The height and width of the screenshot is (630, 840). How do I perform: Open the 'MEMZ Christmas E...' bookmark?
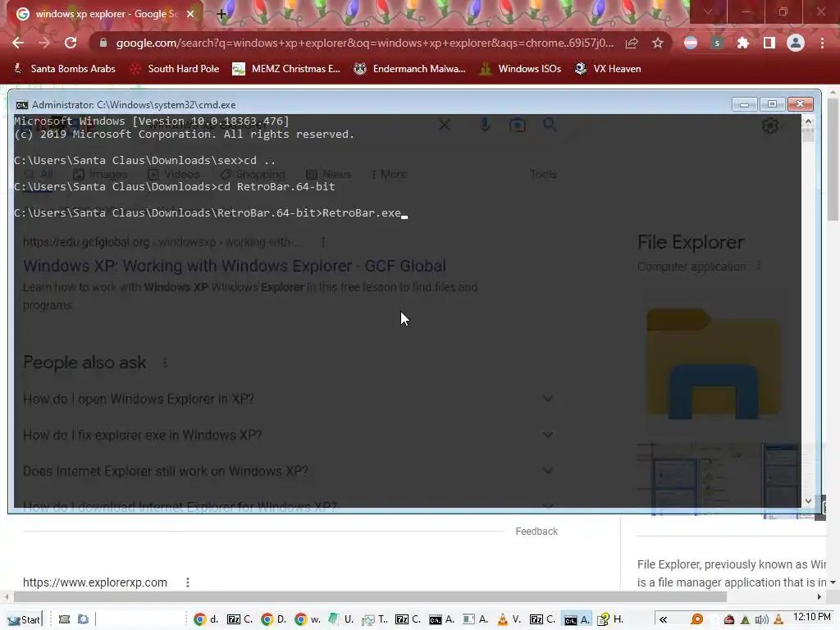[286, 69]
